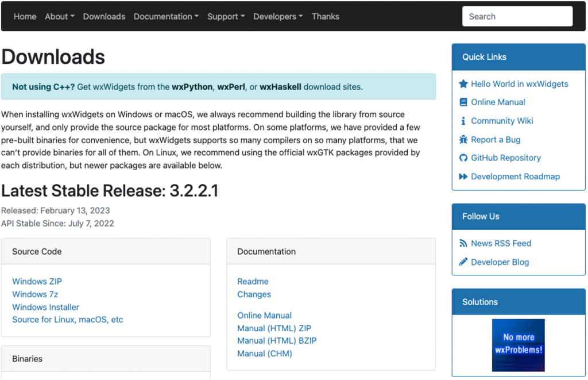Expand the Documentation dropdown in navbar
588x380 pixels.
[x=166, y=17]
